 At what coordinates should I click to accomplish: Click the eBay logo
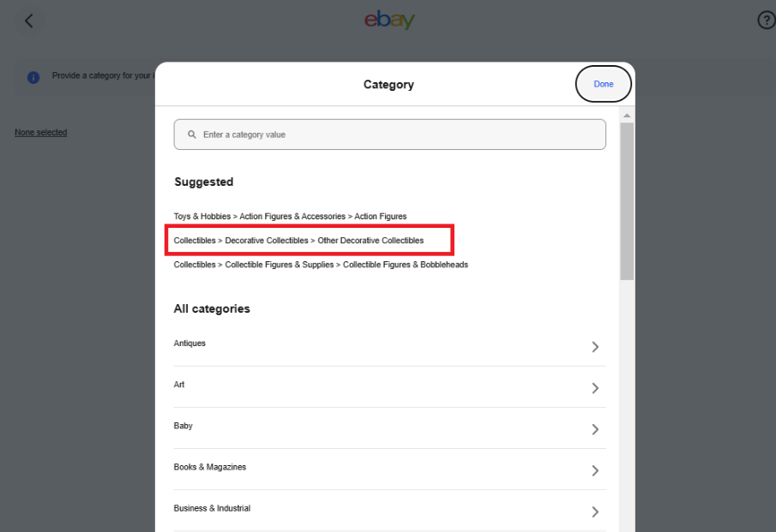pos(390,20)
